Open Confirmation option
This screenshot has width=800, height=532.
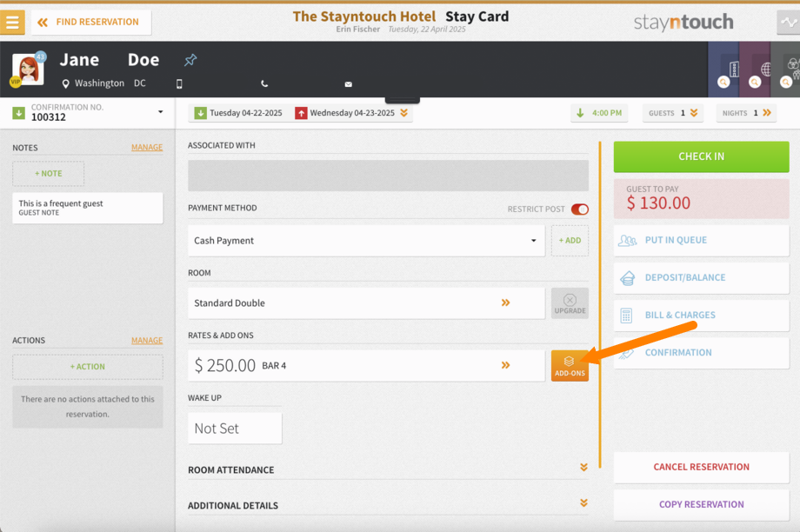701,353
